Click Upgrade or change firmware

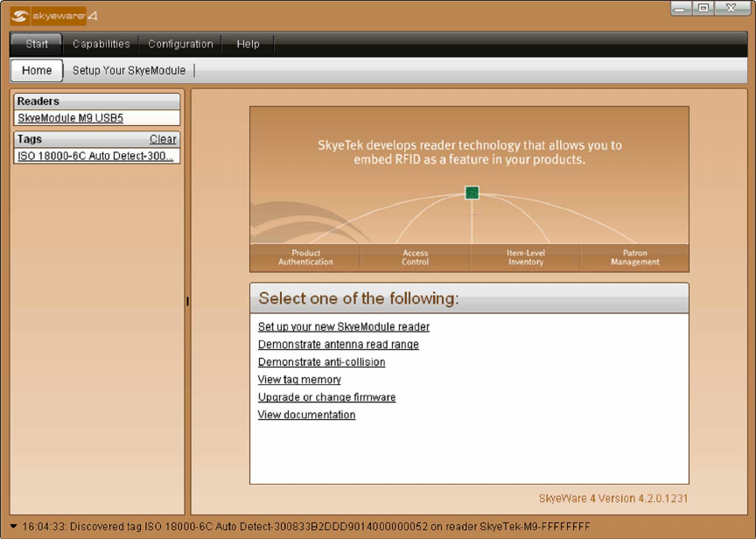(x=327, y=397)
